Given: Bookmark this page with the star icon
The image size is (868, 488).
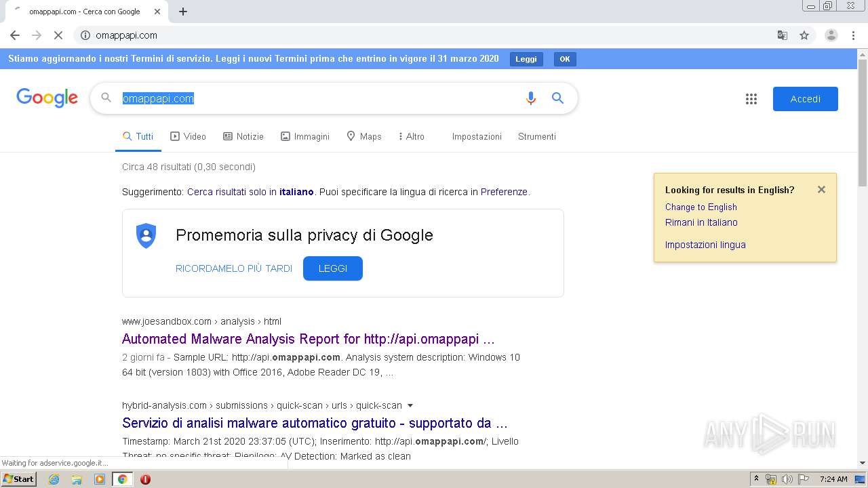Looking at the screenshot, I should point(804,35).
